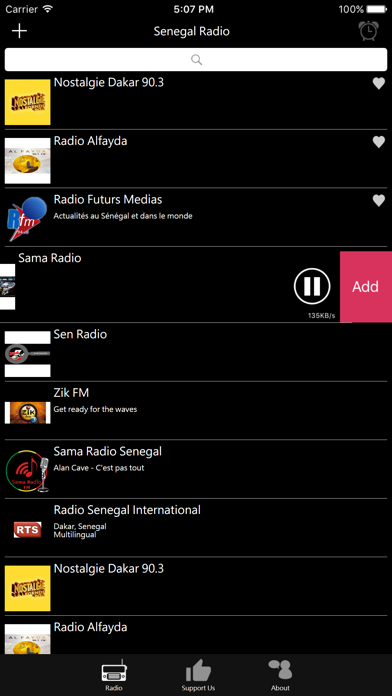Image resolution: width=392 pixels, height=696 pixels.
Task: Tap the 5:07 PM clock
Action: click(194, 9)
